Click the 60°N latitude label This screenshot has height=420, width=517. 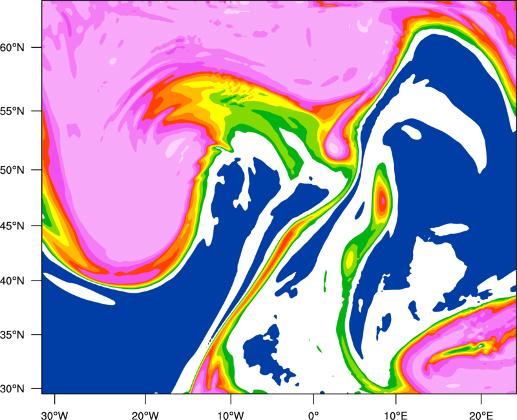click(12, 47)
